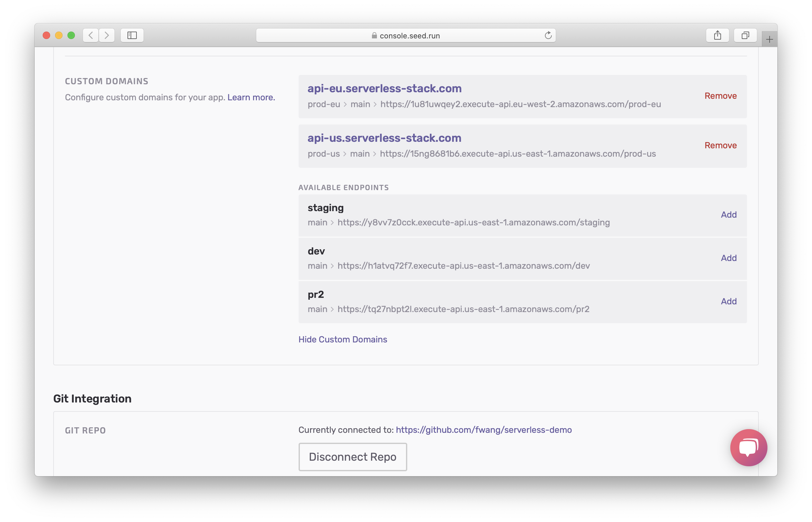Show all tabs overview icon
The image size is (812, 522).
(745, 35)
